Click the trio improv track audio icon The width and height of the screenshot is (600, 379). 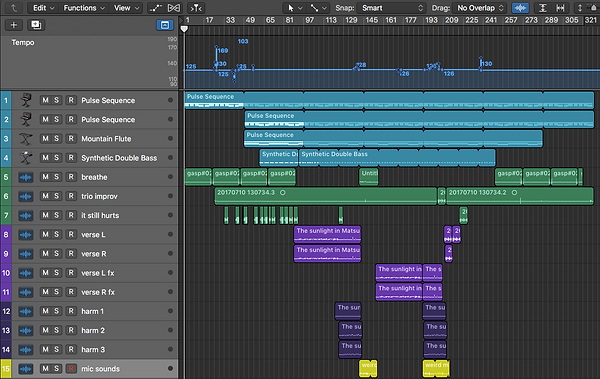pyautogui.click(x=26, y=196)
